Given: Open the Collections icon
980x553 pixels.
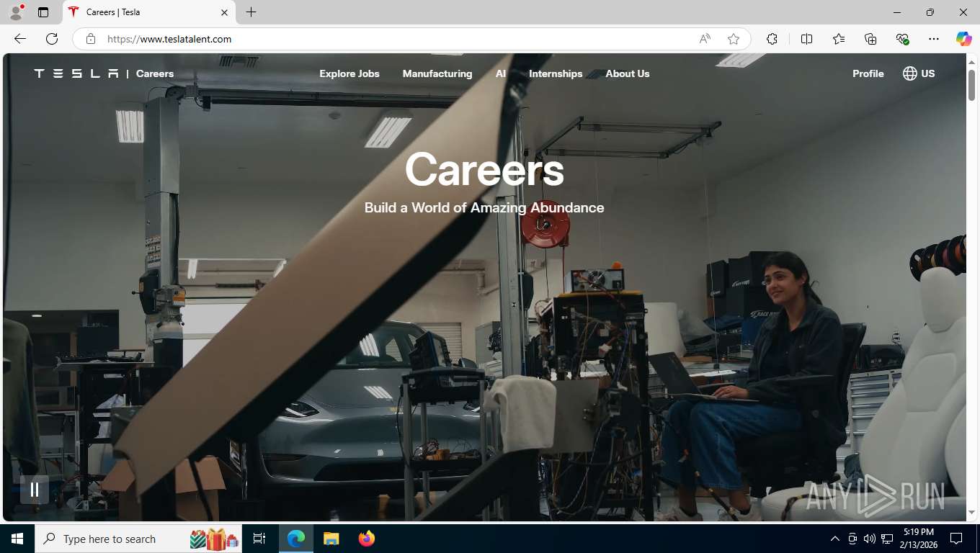Looking at the screenshot, I should pos(870,39).
